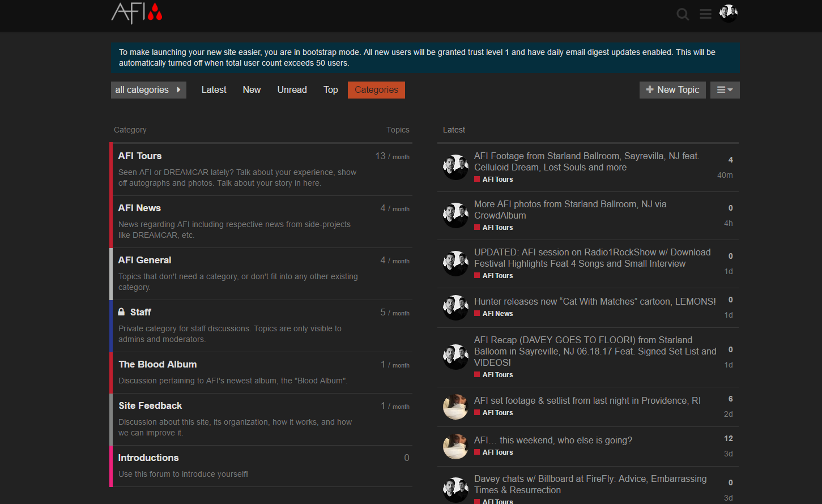
Task: Click AFI Tours badge under Starland footage topic
Action: coord(493,179)
